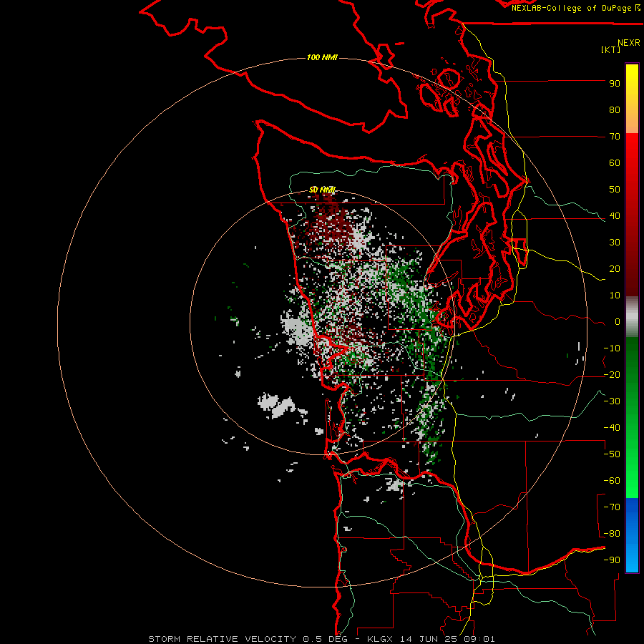
Task: Click the 09:01 timestamp
Action: [478, 639]
